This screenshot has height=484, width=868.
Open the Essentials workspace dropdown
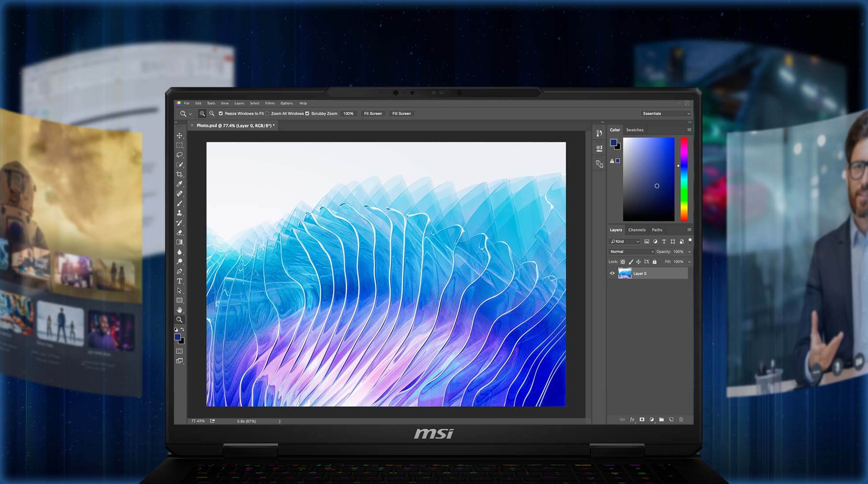(x=666, y=113)
